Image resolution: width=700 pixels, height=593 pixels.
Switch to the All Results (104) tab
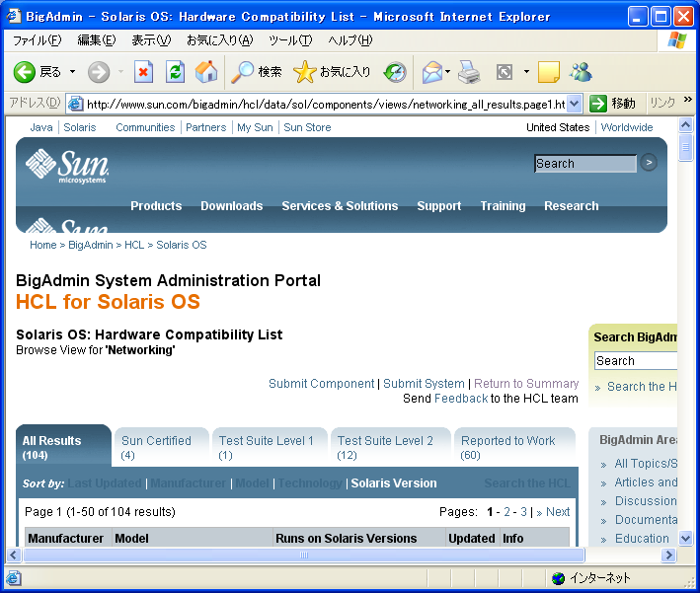click(63, 447)
